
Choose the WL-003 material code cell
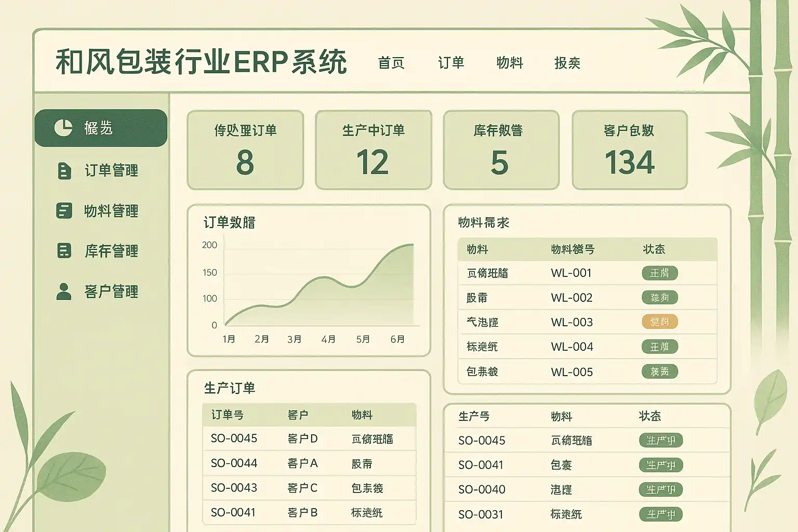point(572,322)
